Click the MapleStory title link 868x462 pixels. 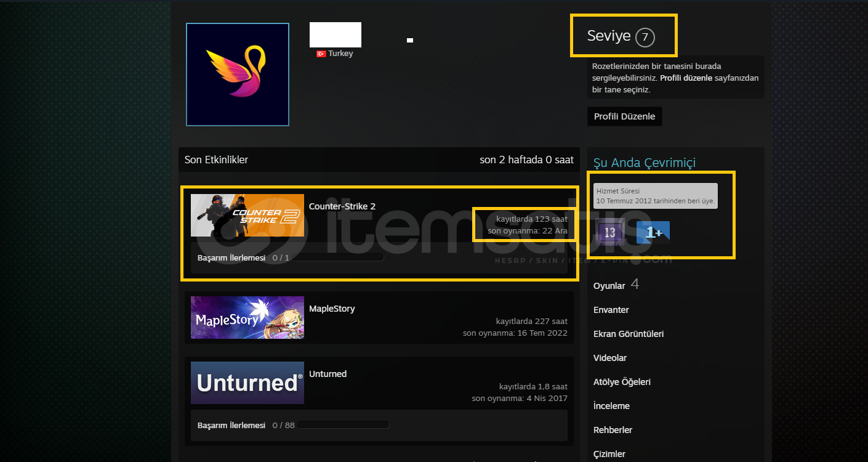332,309
